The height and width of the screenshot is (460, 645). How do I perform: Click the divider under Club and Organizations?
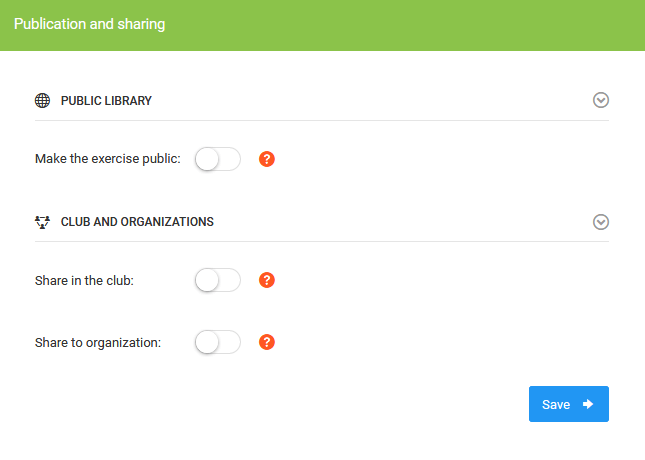322,241
